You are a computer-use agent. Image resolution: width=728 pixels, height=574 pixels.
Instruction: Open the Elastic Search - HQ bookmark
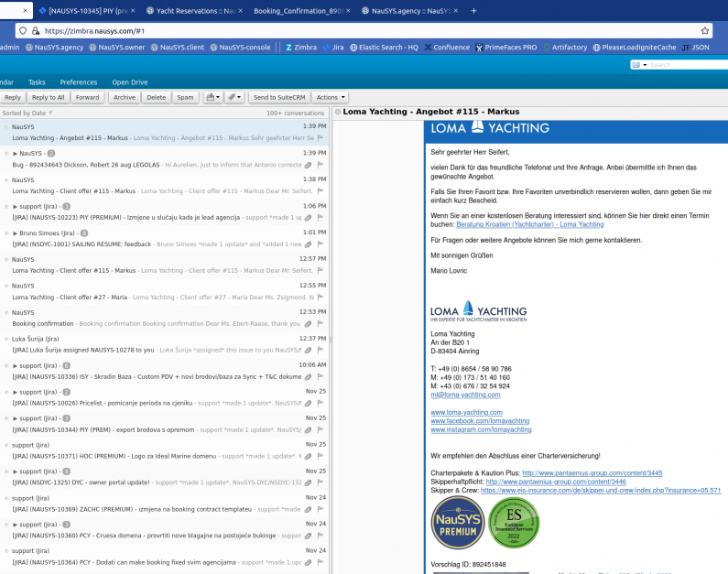[x=384, y=48]
